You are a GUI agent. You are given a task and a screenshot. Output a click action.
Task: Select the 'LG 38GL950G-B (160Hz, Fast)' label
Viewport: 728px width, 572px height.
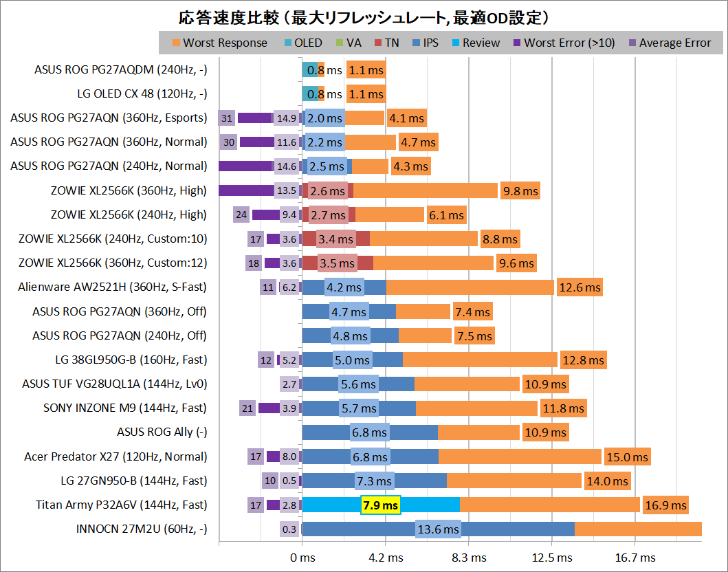pos(131,360)
